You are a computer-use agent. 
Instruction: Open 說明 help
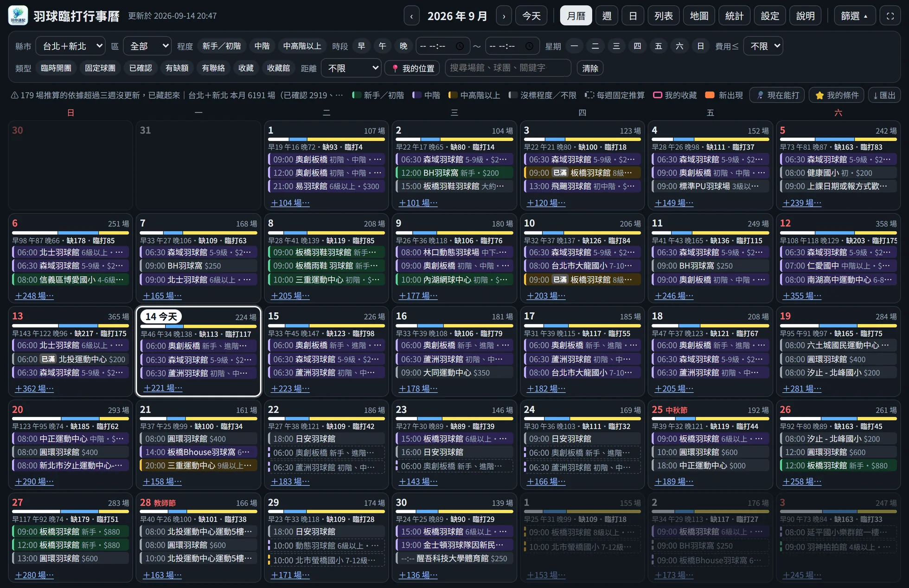coord(805,16)
